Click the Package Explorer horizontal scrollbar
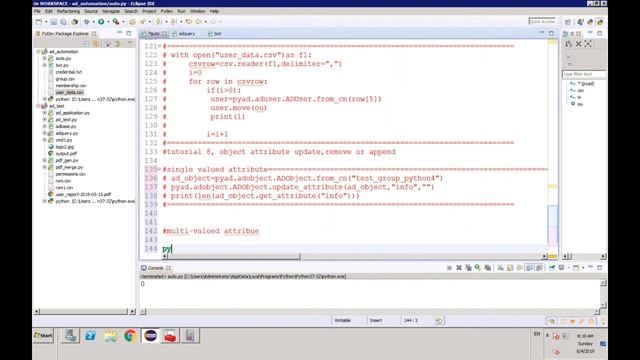The width and height of the screenshot is (640, 360). [x=84, y=311]
